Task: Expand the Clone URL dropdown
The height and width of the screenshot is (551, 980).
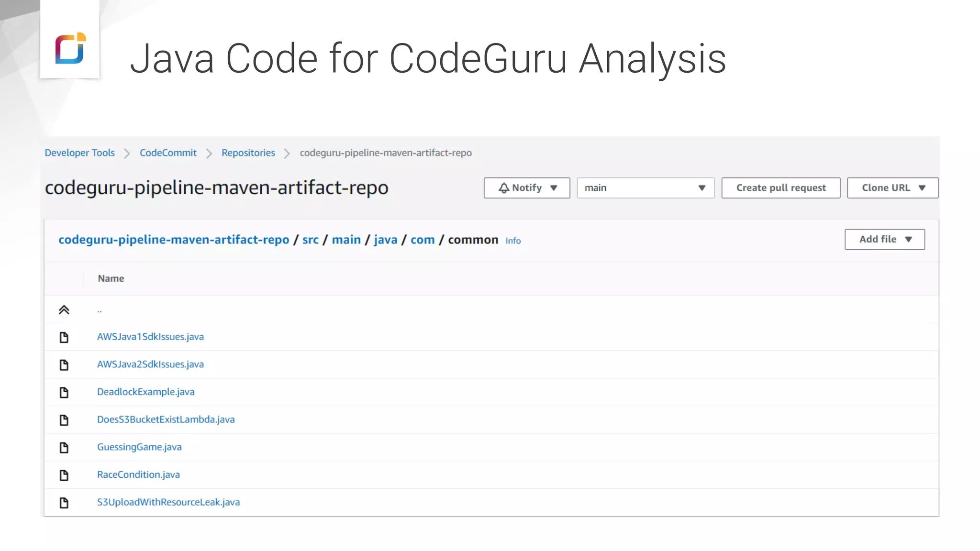Action: tap(892, 188)
